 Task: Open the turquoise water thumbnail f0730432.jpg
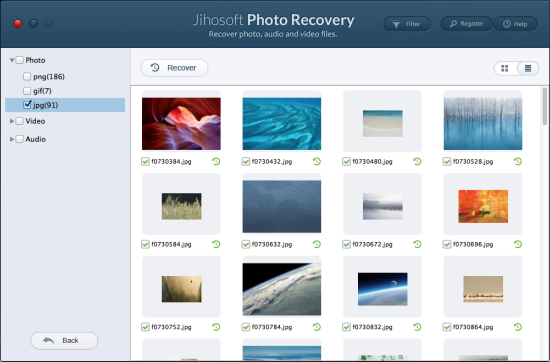[x=282, y=124]
